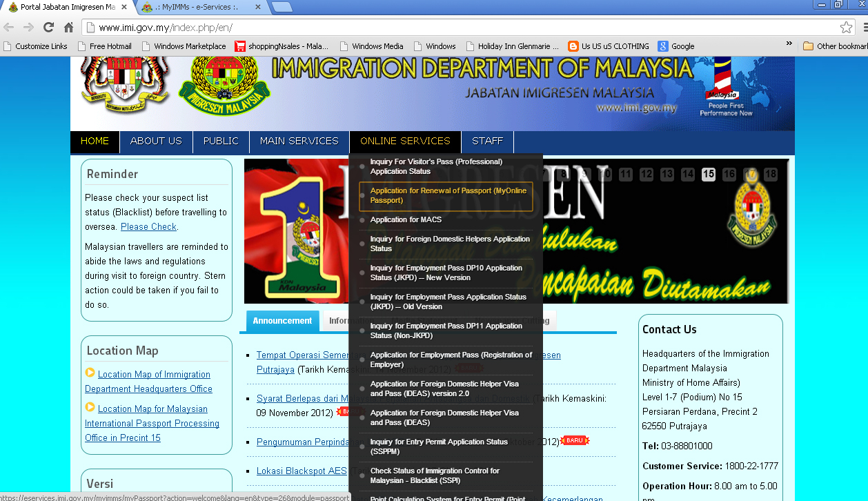Screen dimensions: 868x501
Task: Open the Lokasi Blackspot AES link
Action: tap(302, 471)
